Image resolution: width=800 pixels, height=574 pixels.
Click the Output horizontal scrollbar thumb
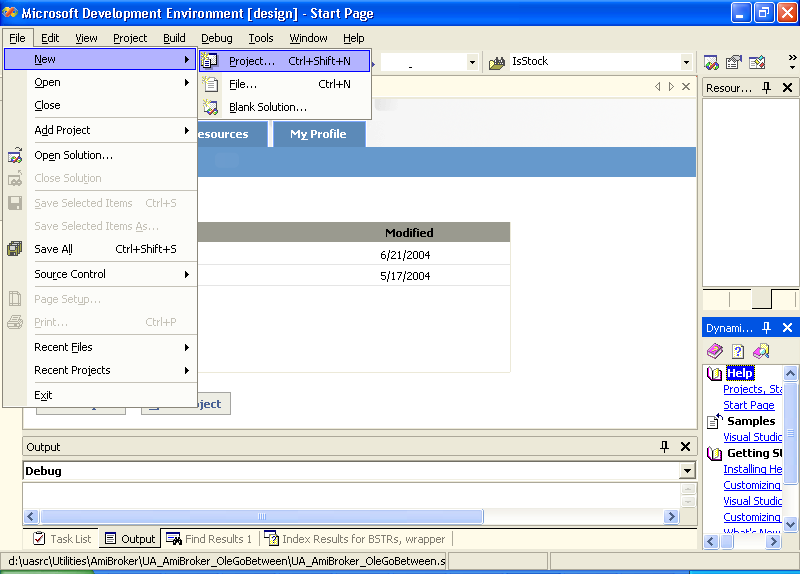(x=262, y=516)
